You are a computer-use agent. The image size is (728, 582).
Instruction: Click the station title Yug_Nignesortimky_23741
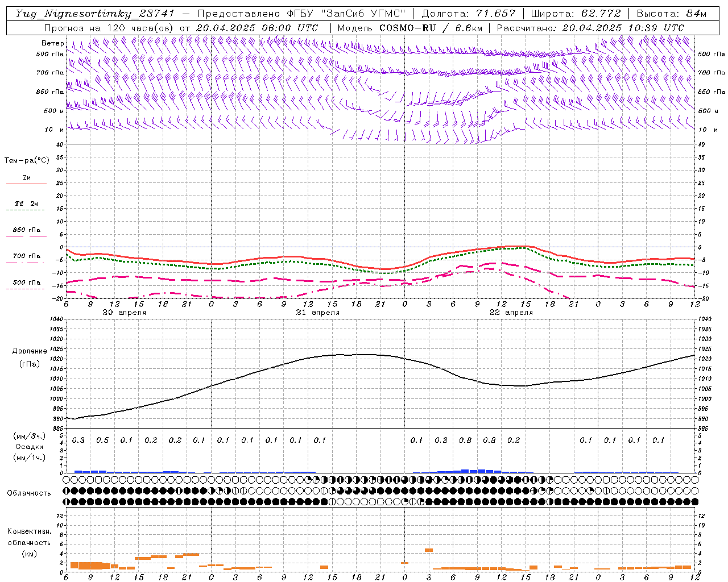(95, 14)
